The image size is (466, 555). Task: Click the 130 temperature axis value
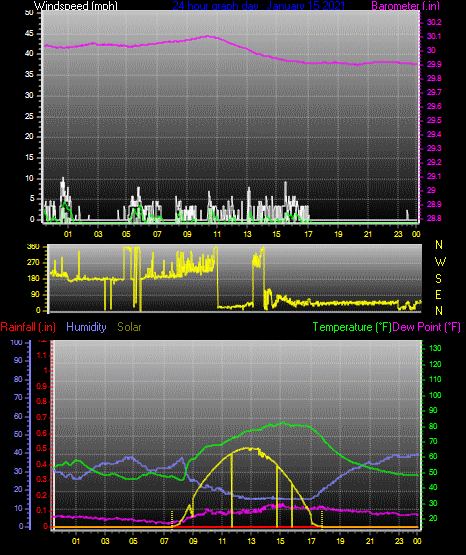[x=435, y=348]
